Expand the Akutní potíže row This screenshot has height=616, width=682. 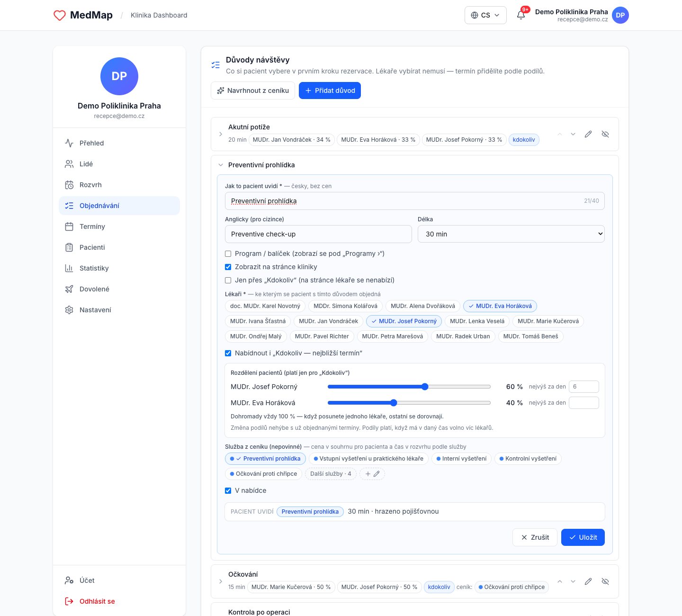221,134
